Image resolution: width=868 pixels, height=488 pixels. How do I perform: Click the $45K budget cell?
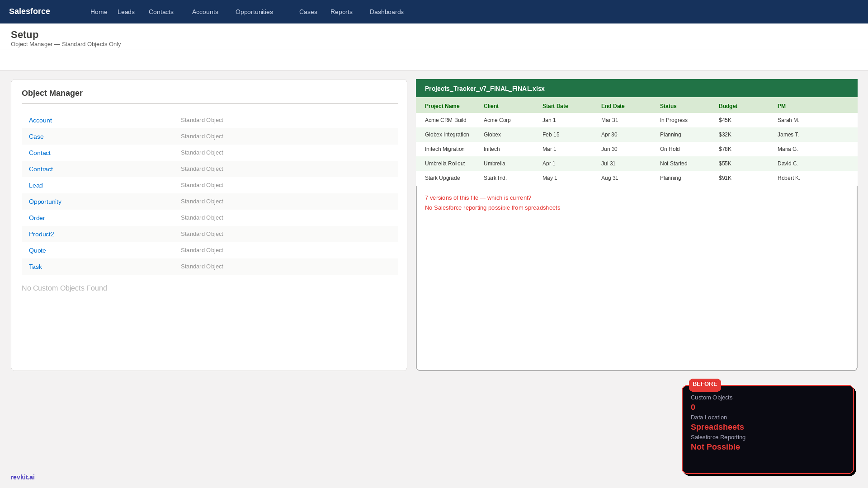pos(725,120)
